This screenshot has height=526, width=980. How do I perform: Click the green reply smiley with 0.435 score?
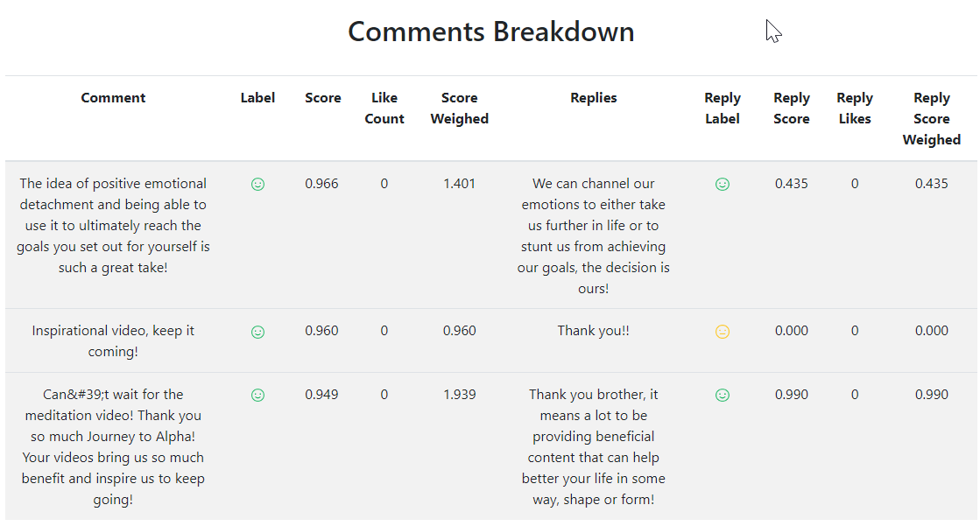tap(722, 185)
